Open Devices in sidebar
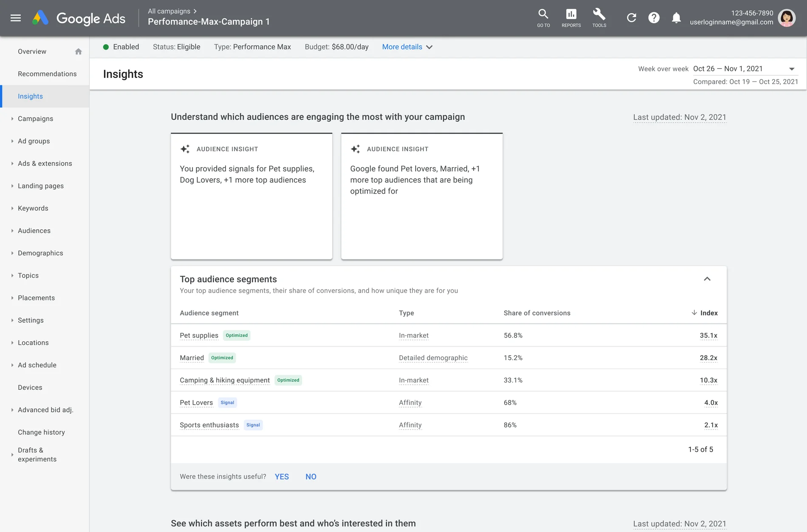 pos(30,388)
